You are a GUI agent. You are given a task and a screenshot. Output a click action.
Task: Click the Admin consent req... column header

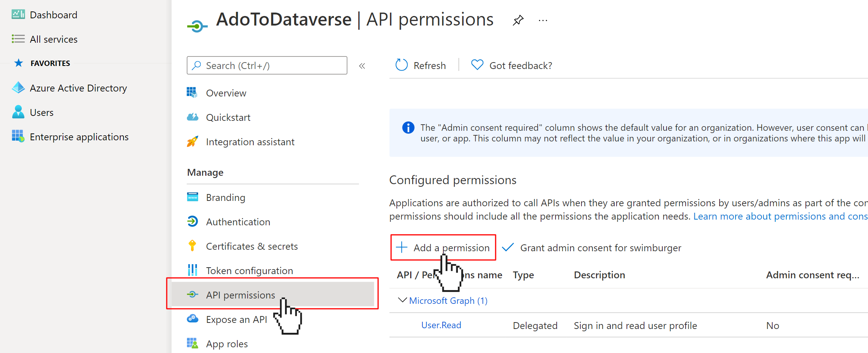coord(813,275)
